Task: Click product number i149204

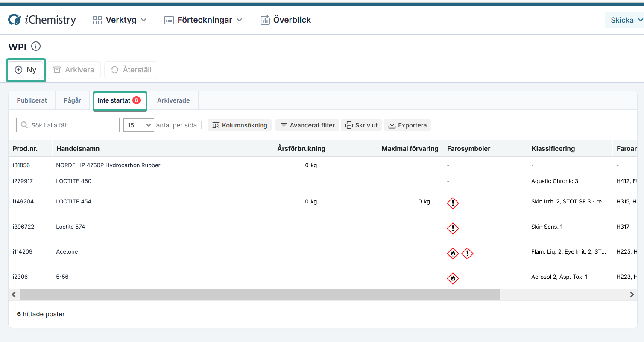Action: [23, 201]
